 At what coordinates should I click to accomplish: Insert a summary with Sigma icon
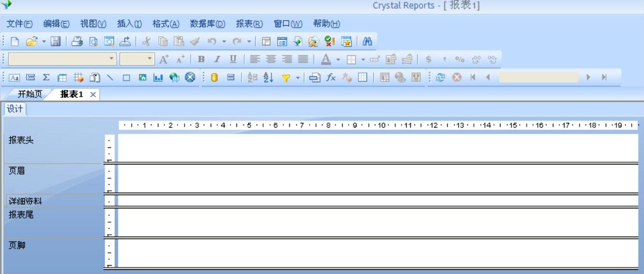point(46,78)
